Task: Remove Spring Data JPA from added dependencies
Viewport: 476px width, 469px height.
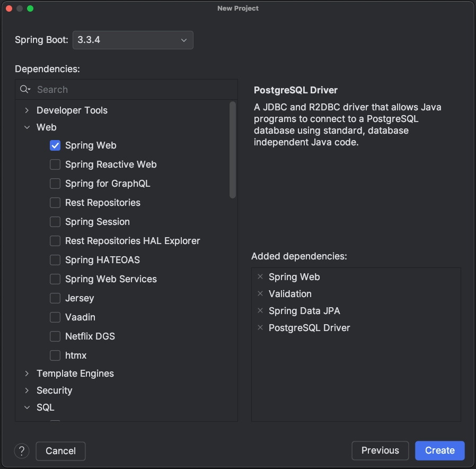Action: pyautogui.click(x=260, y=311)
